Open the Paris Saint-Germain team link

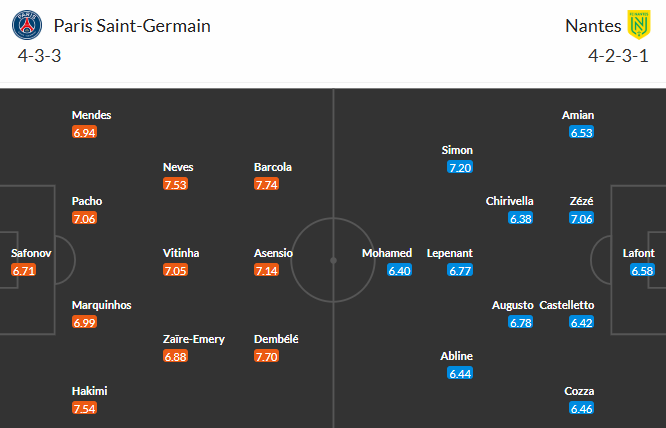132,26
